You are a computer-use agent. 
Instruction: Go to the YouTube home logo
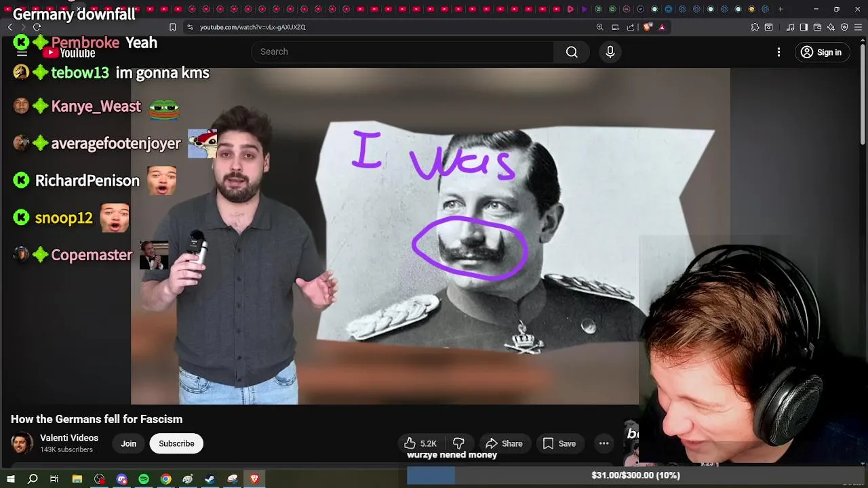point(69,53)
